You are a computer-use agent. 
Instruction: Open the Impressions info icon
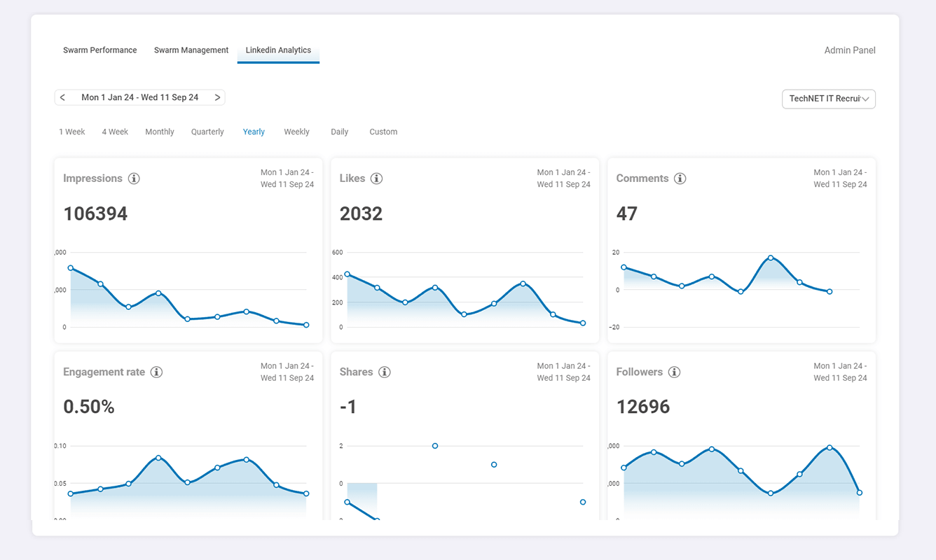coord(134,178)
